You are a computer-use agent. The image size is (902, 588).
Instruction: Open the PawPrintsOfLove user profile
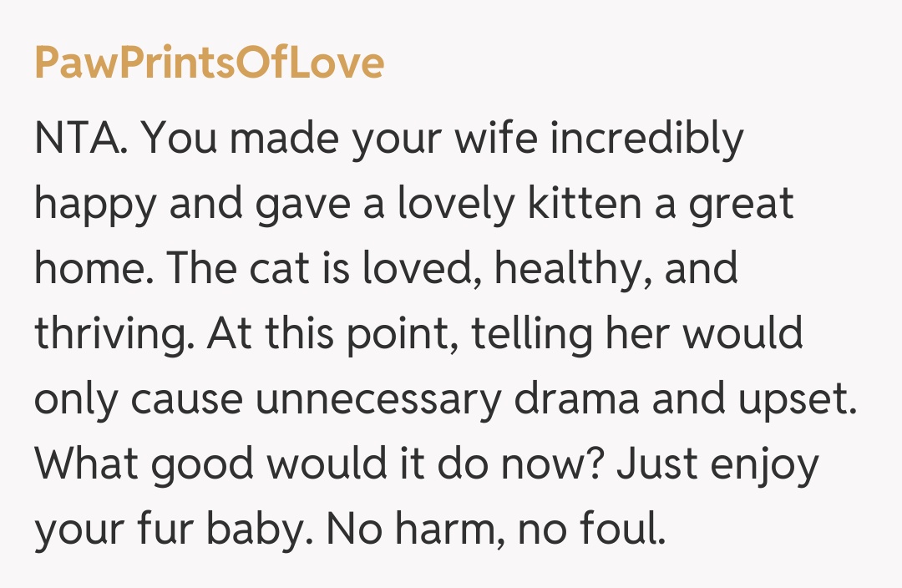tap(209, 63)
